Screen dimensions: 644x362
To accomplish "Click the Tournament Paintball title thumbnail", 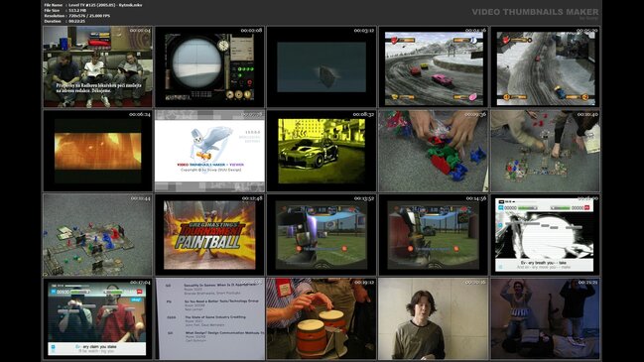I will [x=209, y=235].
